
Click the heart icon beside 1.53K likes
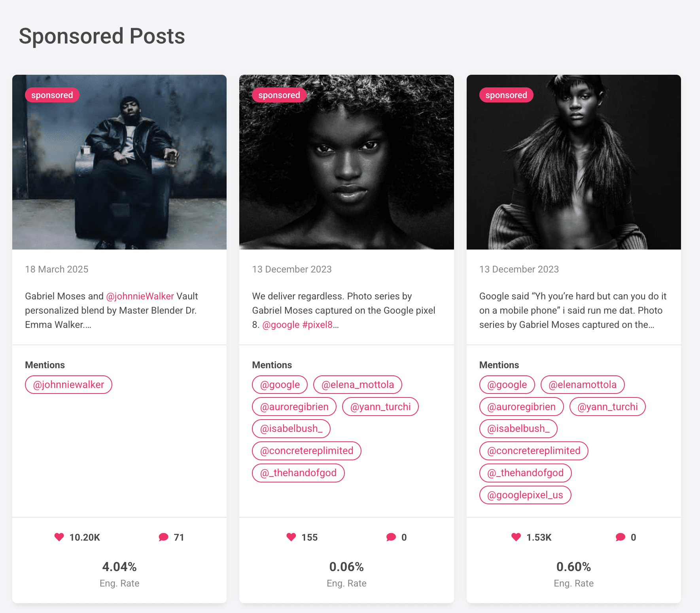click(516, 537)
